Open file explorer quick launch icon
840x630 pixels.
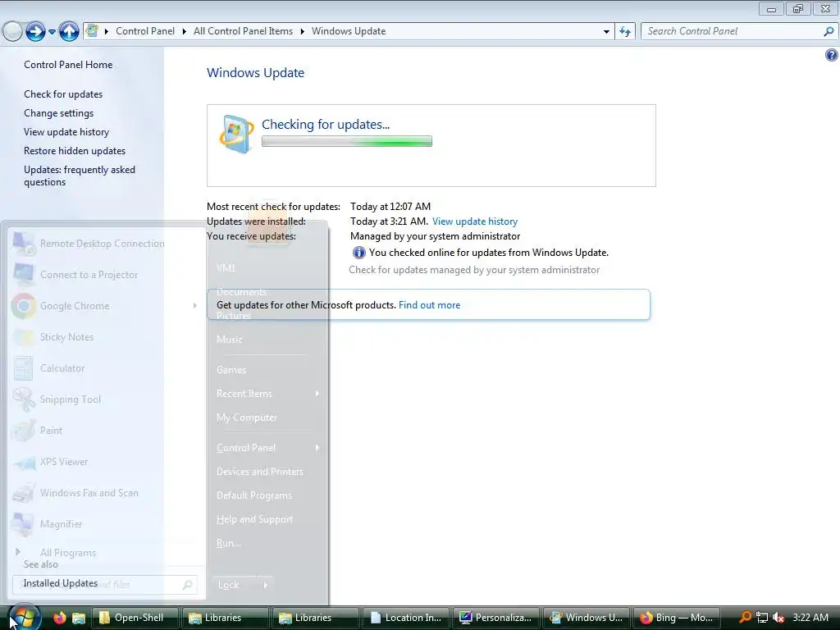click(79, 619)
